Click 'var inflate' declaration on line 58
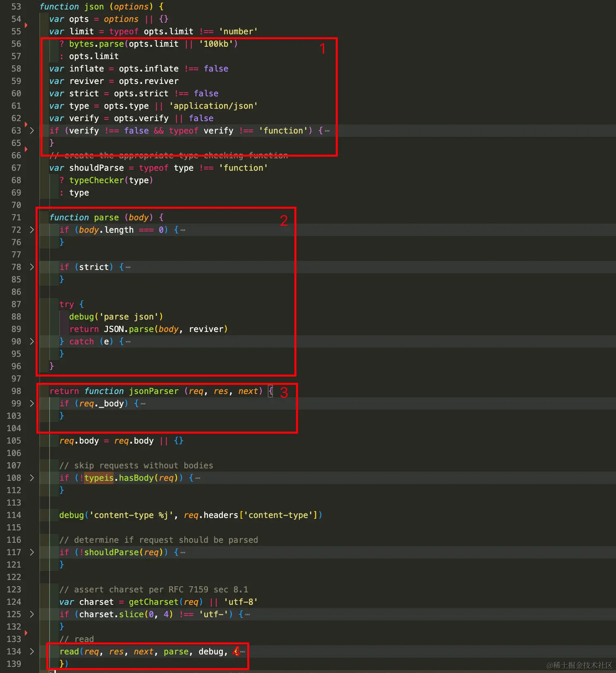Screen dimensions: 616x673 click(x=76, y=69)
